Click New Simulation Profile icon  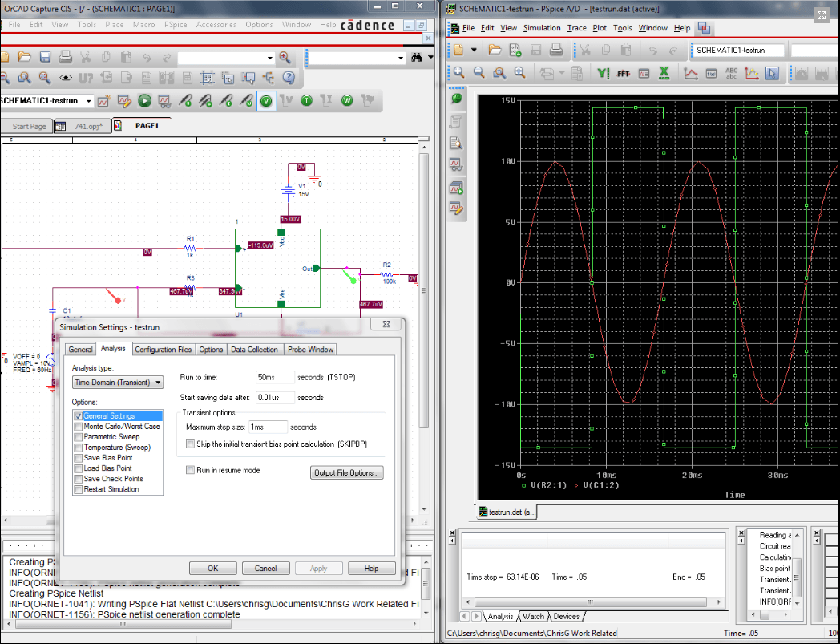(x=105, y=101)
